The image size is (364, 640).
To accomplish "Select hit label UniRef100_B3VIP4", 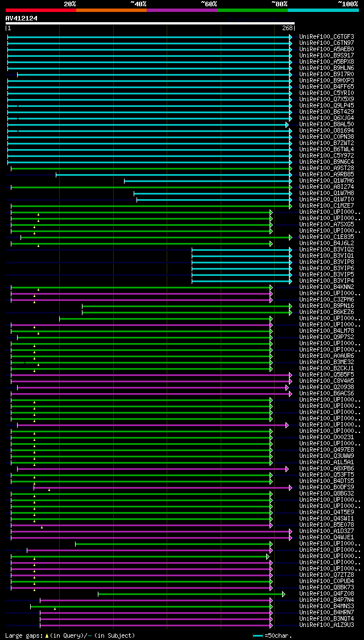I will pyautogui.click(x=326, y=281).
